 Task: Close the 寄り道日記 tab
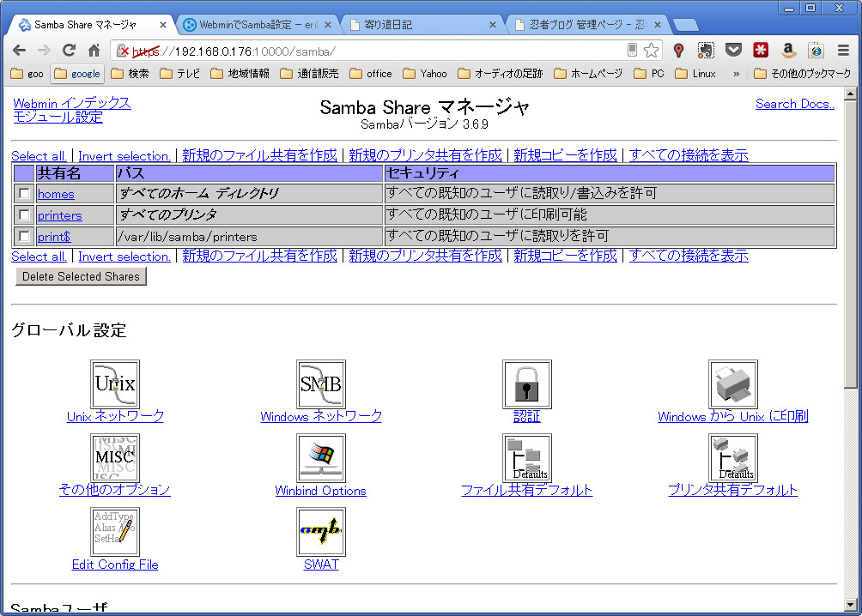tap(493, 25)
